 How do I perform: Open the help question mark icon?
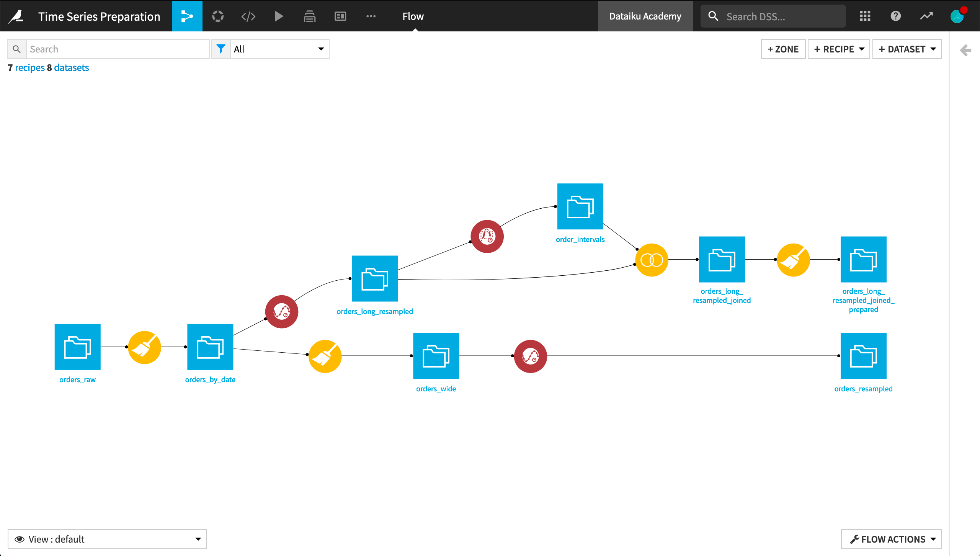click(895, 16)
